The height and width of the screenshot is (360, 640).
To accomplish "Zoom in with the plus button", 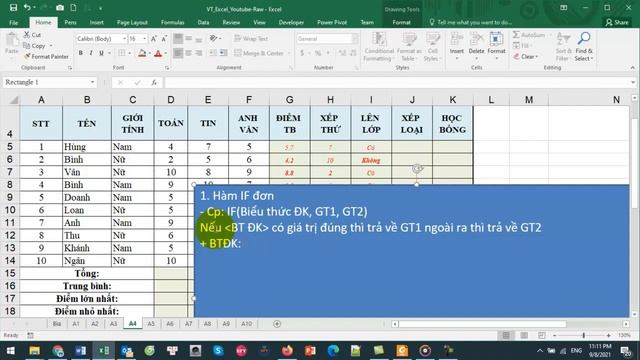I will (x=609, y=336).
